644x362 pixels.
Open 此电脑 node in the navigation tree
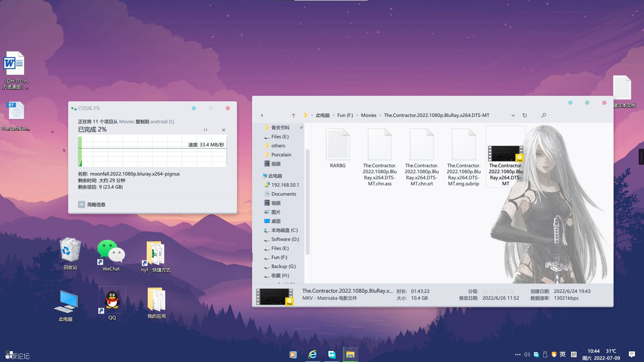coord(275,176)
